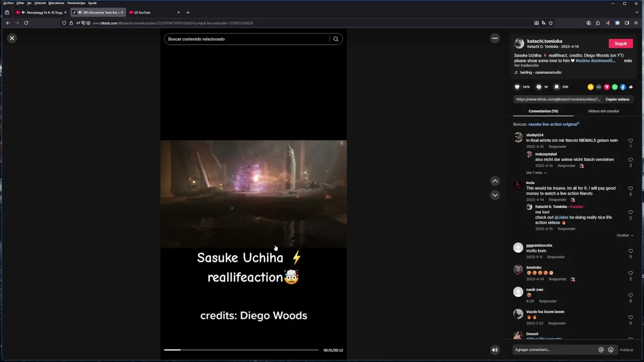Click the Seguir follow button
The height and width of the screenshot is (362, 644).
pyautogui.click(x=621, y=44)
